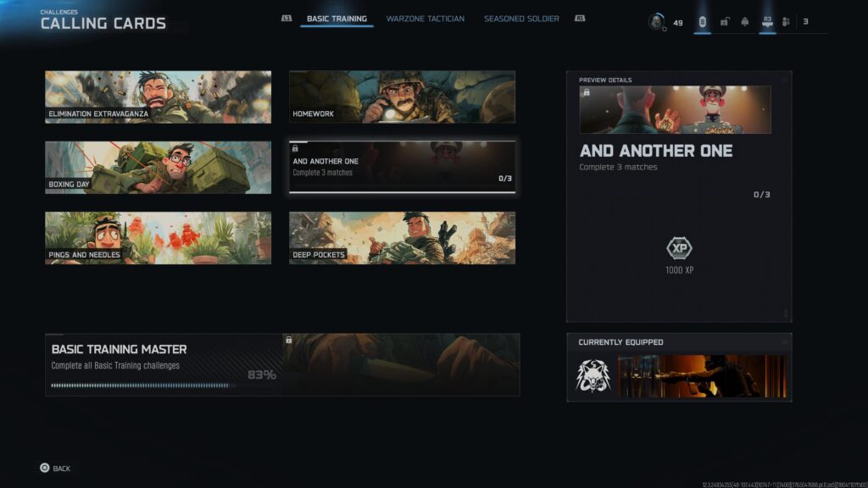Click the 83% completion text
The image size is (868, 488).
pyautogui.click(x=262, y=375)
